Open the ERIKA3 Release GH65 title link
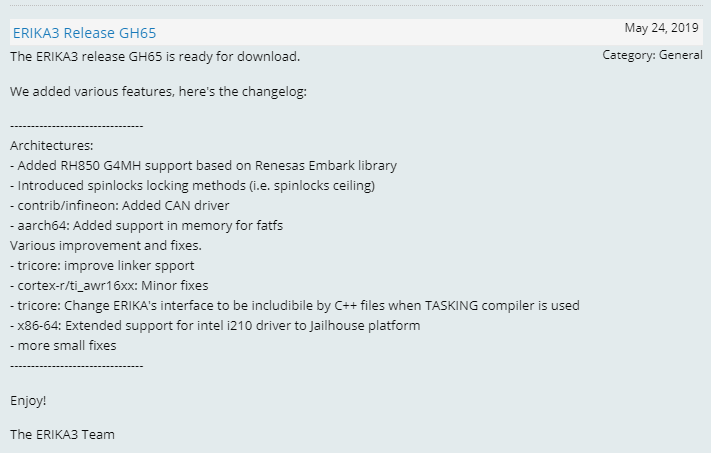Viewport: 711px width, 453px height. click(84, 33)
